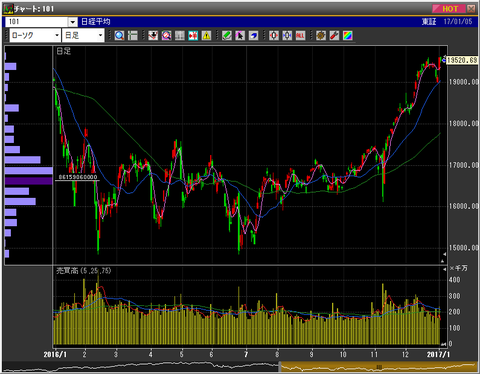Click the 2017/1 date axis label
Screen dimensions: 480x374
pyautogui.click(x=438, y=354)
